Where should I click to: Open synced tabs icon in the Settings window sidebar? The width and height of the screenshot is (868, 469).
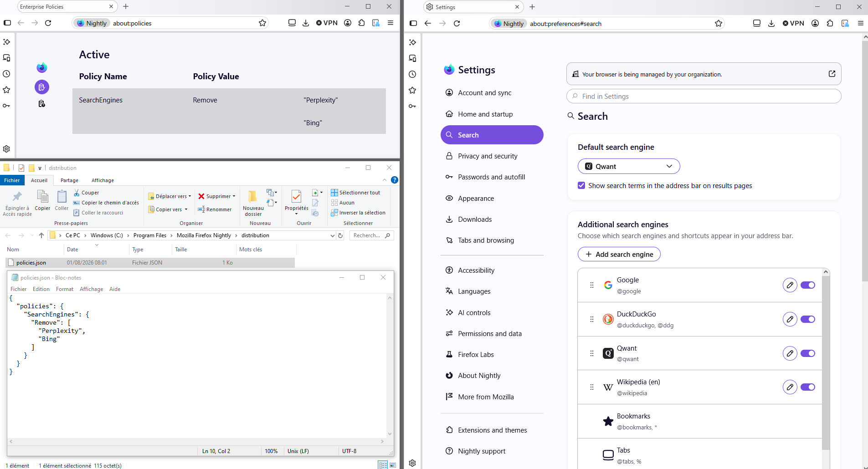(x=412, y=58)
